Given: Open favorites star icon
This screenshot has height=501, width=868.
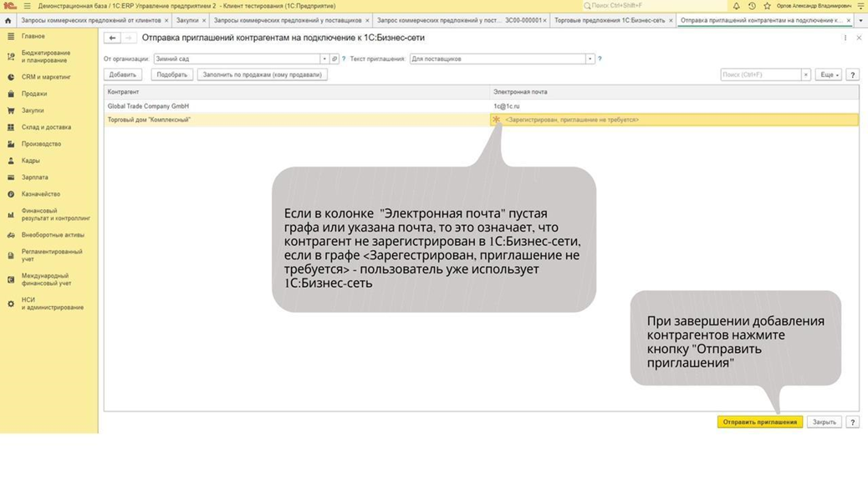Looking at the screenshot, I should (768, 6).
